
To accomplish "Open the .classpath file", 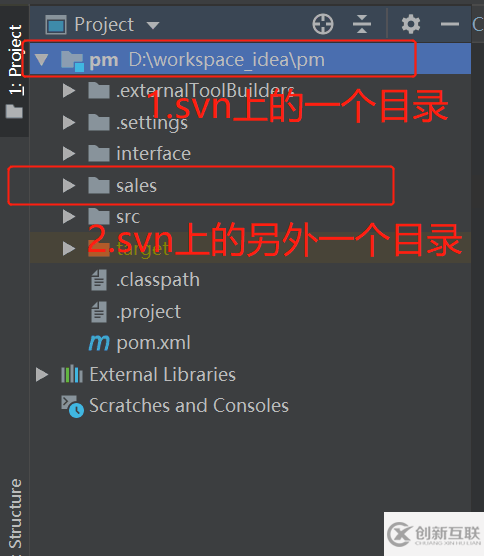I will pyautogui.click(x=158, y=280).
